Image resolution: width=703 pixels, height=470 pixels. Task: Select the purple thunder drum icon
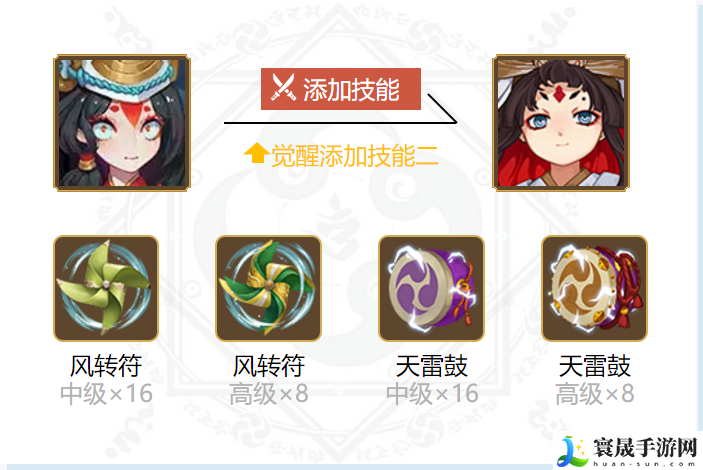click(431, 288)
